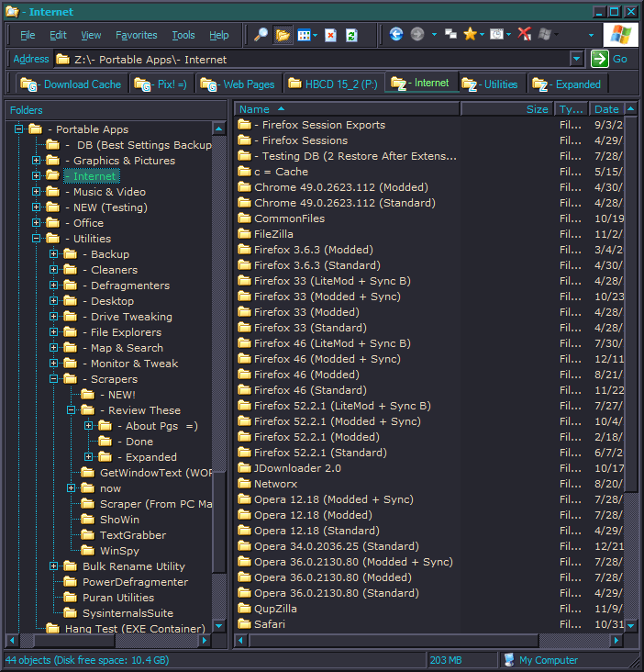The image size is (644, 672).
Task: Collapse the Review These folder node
Action: coord(72,410)
